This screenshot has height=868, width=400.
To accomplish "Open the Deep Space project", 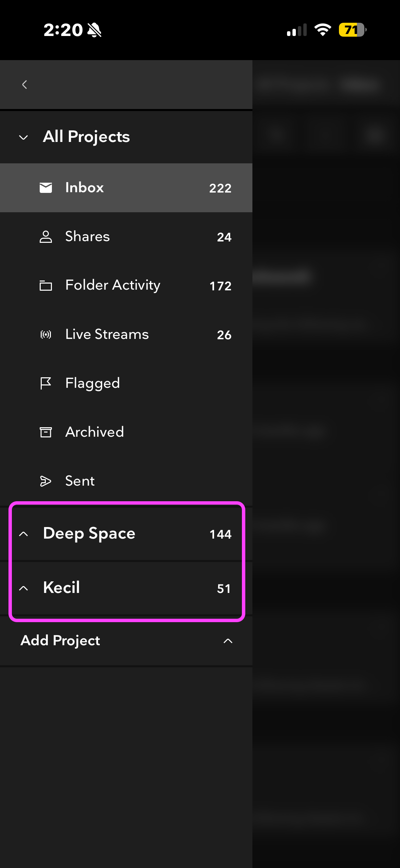I will [89, 534].
